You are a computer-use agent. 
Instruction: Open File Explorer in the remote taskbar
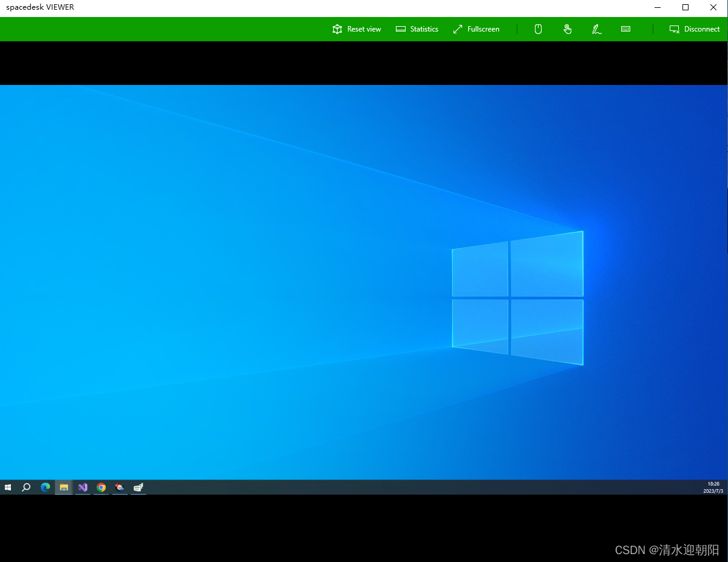(x=64, y=487)
